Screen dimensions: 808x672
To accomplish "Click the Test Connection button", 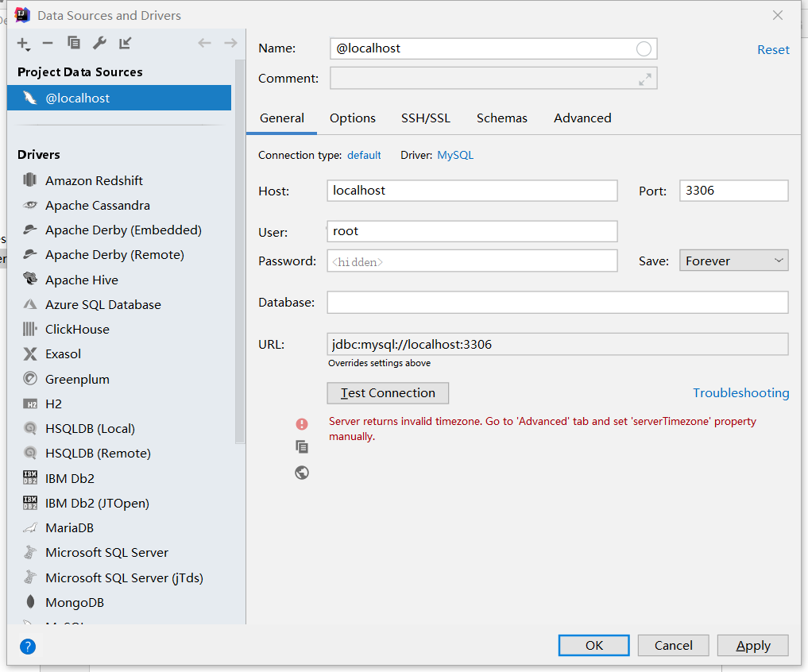I will tap(388, 393).
